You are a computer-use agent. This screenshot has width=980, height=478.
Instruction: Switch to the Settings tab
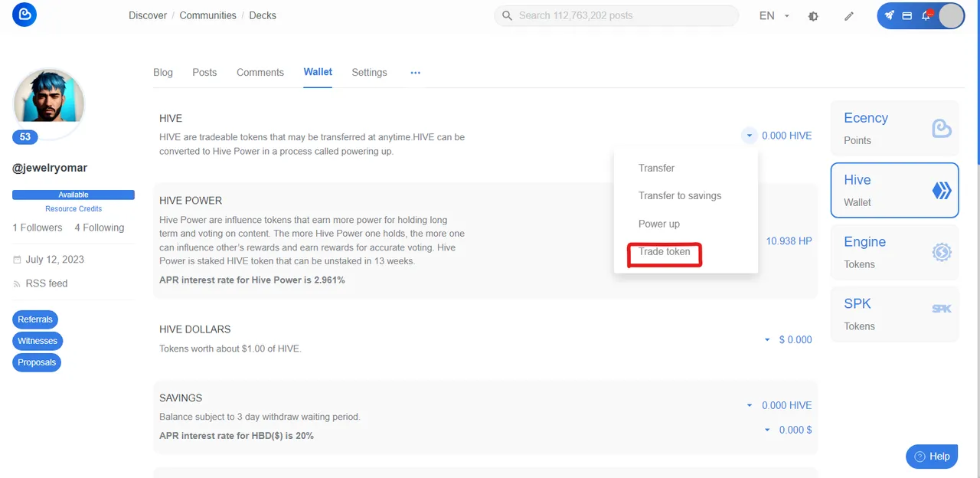click(369, 72)
